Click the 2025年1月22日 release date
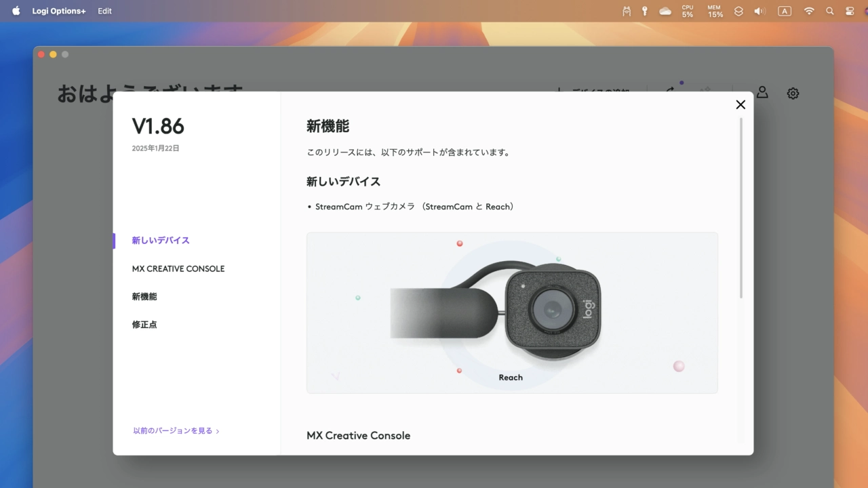Viewport: 868px width, 488px height. pyautogui.click(x=156, y=148)
